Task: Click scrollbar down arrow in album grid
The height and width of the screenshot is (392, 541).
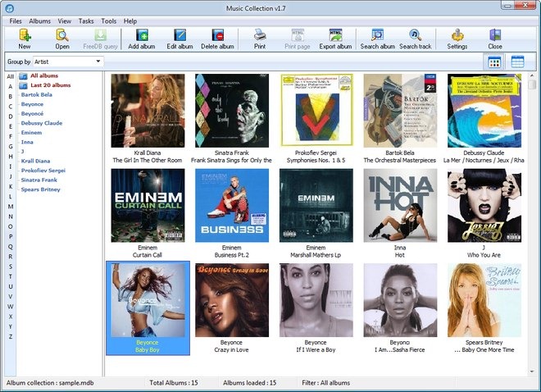Action: tap(532, 372)
